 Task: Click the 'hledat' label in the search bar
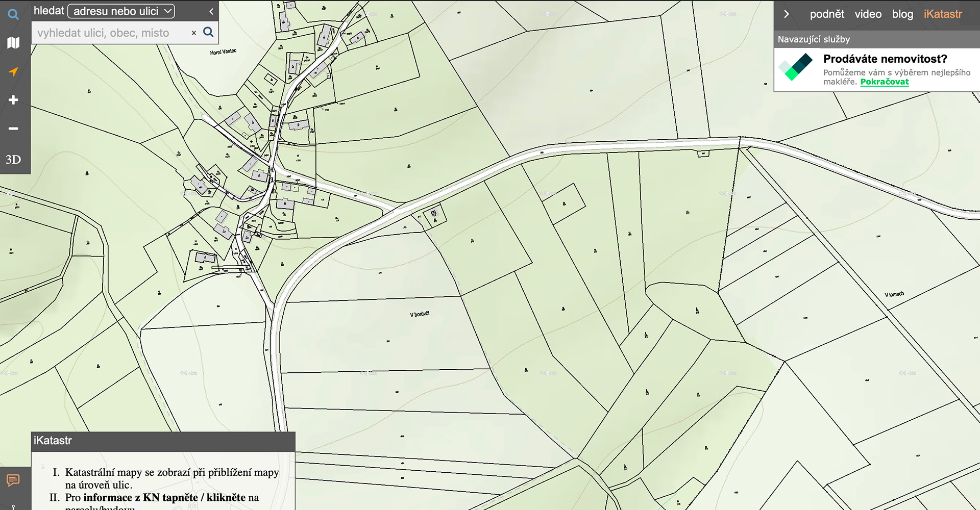tap(49, 11)
